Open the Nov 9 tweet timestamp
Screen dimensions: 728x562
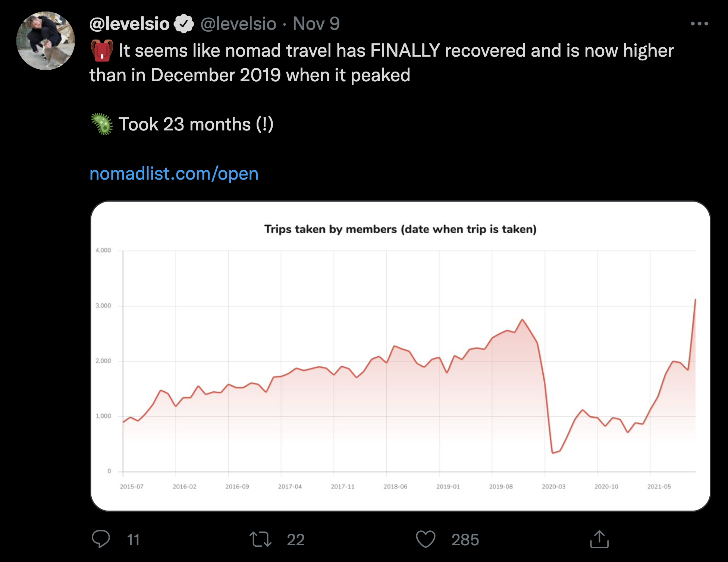pyautogui.click(x=316, y=24)
